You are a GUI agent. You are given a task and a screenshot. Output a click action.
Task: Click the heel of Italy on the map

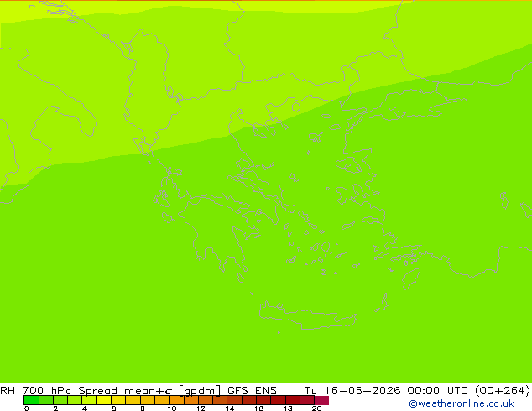[x=86, y=124]
